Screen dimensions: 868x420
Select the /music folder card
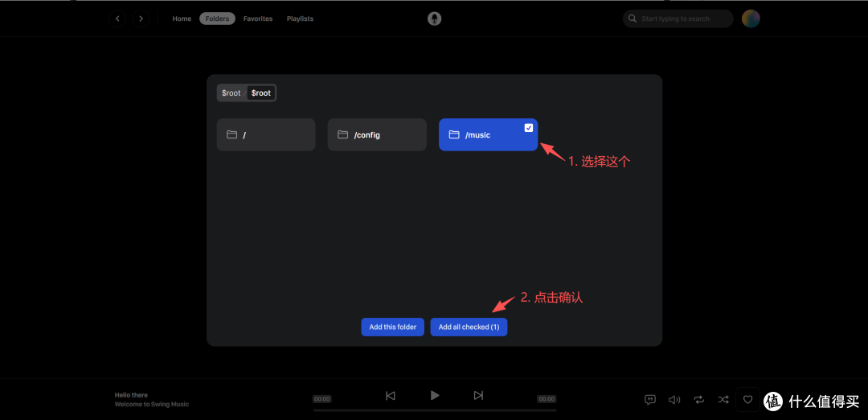[x=489, y=134]
